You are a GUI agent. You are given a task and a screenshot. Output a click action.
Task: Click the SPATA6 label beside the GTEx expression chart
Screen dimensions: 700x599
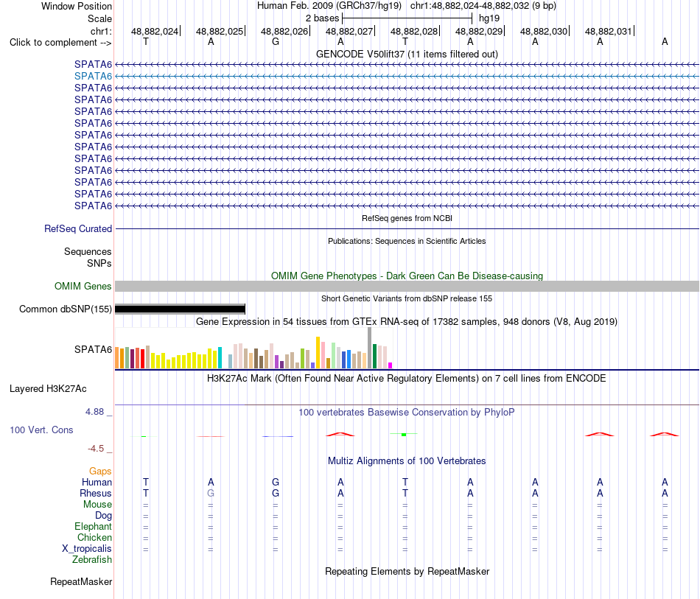point(93,349)
